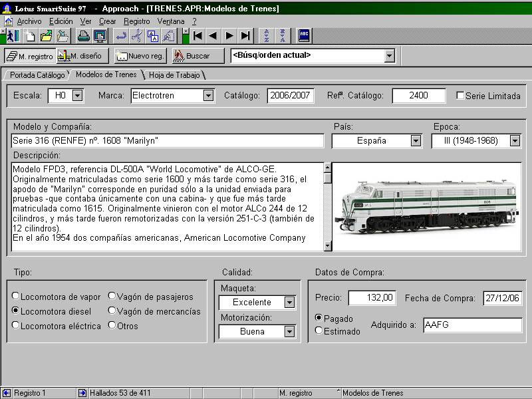
Task: Open the Registro menu
Action: (137, 21)
